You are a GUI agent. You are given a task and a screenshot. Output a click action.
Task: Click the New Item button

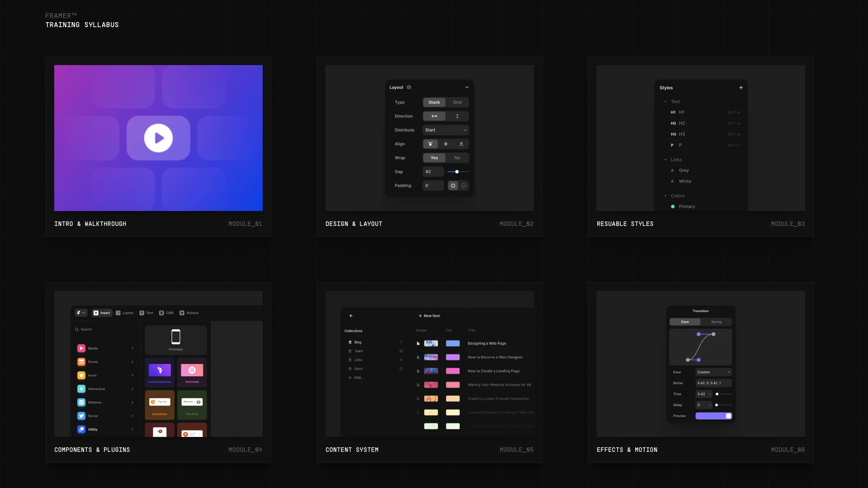(x=429, y=316)
